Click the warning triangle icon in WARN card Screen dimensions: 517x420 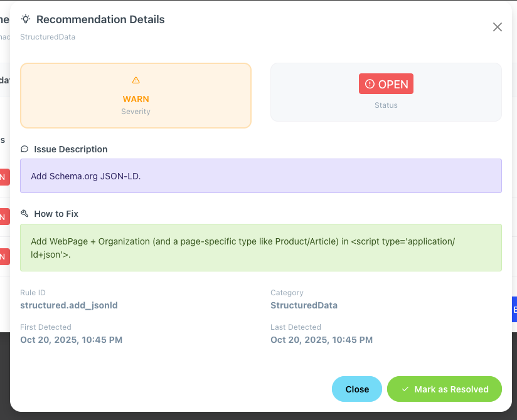coord(136,80)
